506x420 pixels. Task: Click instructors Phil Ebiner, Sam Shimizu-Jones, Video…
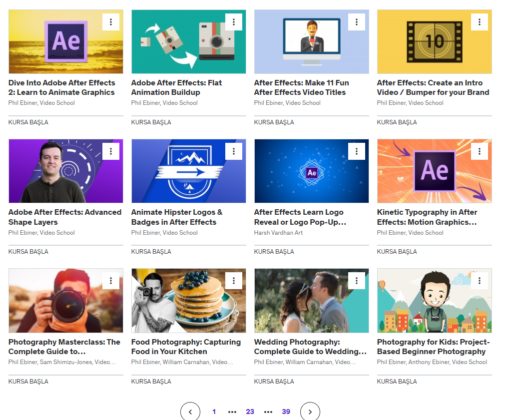click(62, 362)
